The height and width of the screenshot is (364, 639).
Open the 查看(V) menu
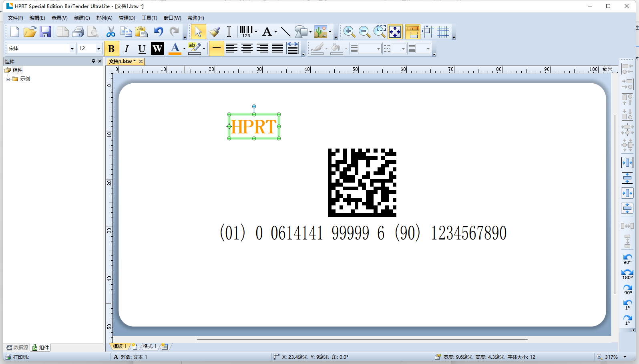[x=59, y=18]
